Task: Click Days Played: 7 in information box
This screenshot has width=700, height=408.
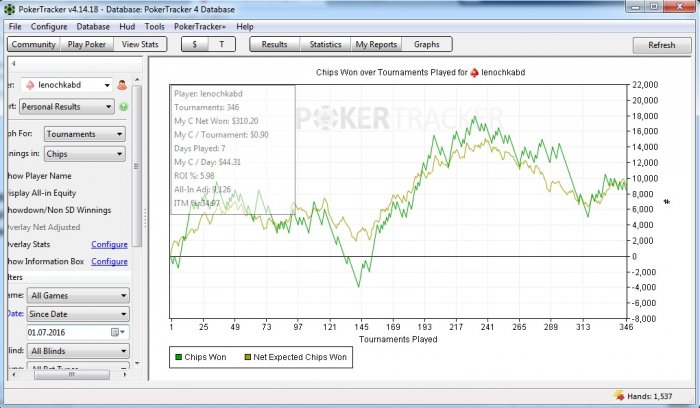Action: 200,148
